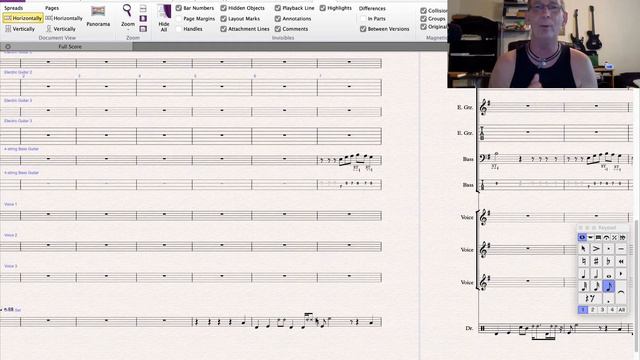Apply flat sign from Keypad
Image resolution: width=640 pixels, height=360 pixels.
[609, 261]
